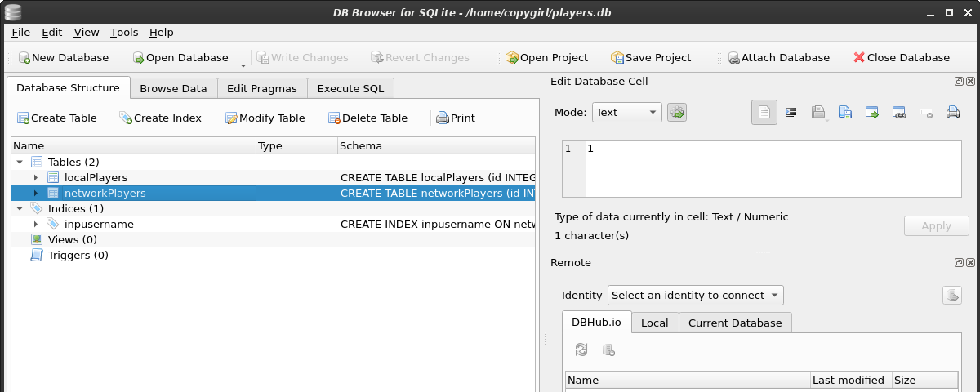Click upload database icon beside Identity dropdown
Screen dimensions: 980x392
click(x=951, y=296)
